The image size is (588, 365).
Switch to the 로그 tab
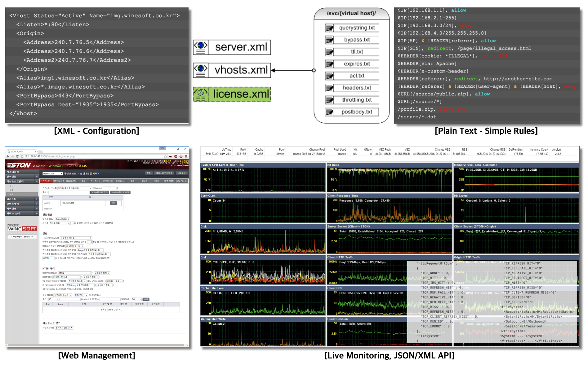[x=83, y=181]
